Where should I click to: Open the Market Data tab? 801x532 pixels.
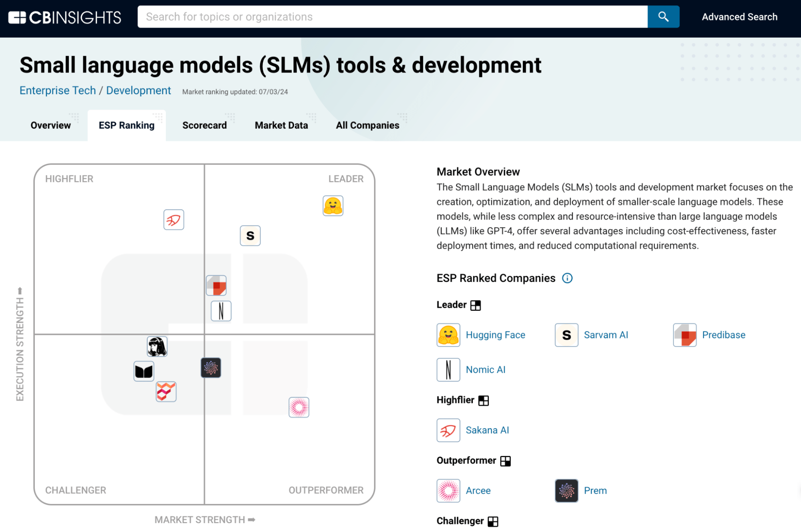281,125
